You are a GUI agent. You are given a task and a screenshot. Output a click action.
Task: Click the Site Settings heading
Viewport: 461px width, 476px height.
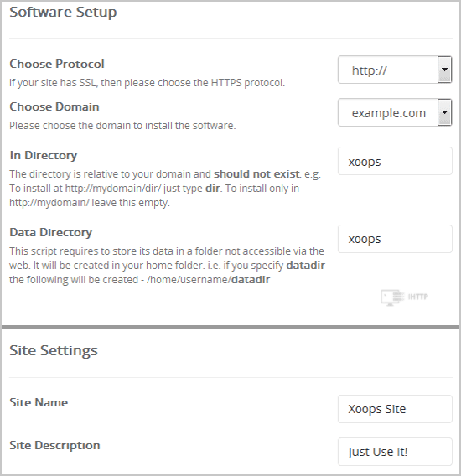click(54, 350)
